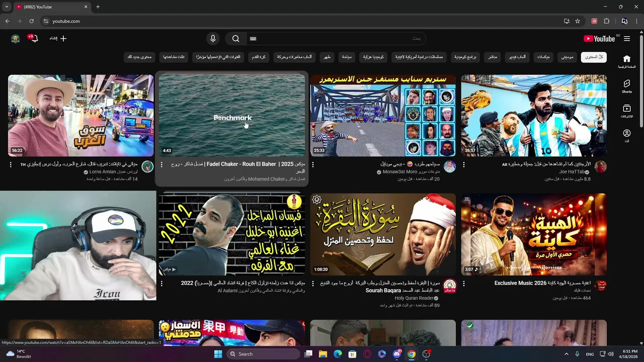
Task: Select the 'كرة القدم' filter chip
Action: coord(259,57)
